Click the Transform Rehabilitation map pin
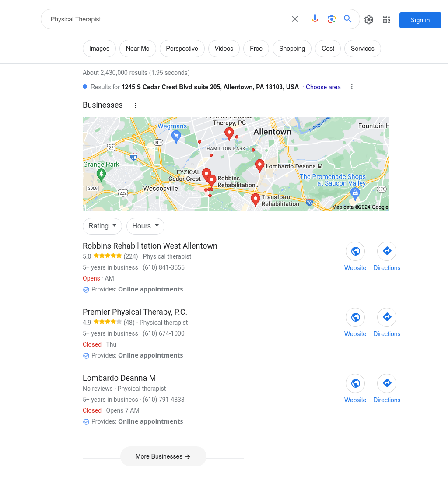Viewport: 448px width, 477px height. [x=255, y=200]
